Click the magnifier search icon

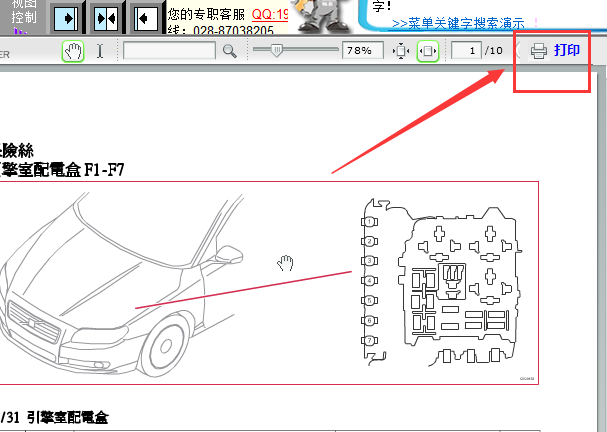230,51
